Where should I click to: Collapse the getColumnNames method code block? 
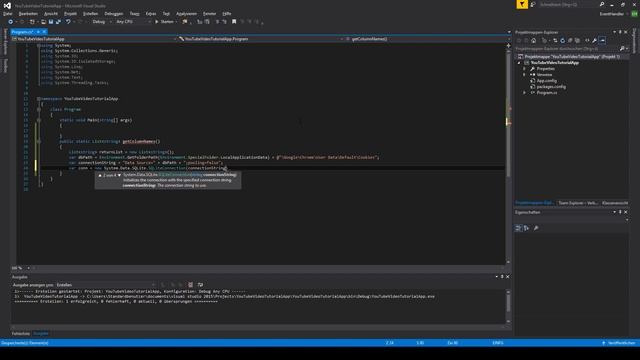point(39,141)
